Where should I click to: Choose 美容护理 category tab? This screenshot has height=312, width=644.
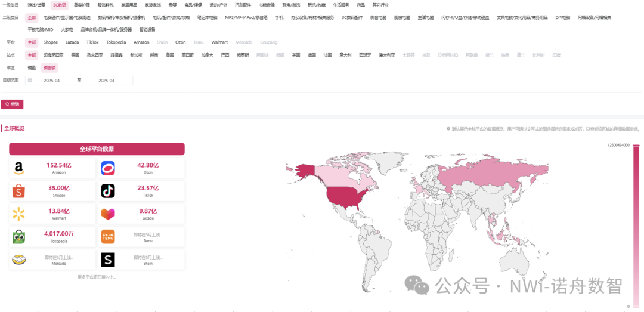tap(82, 5)
